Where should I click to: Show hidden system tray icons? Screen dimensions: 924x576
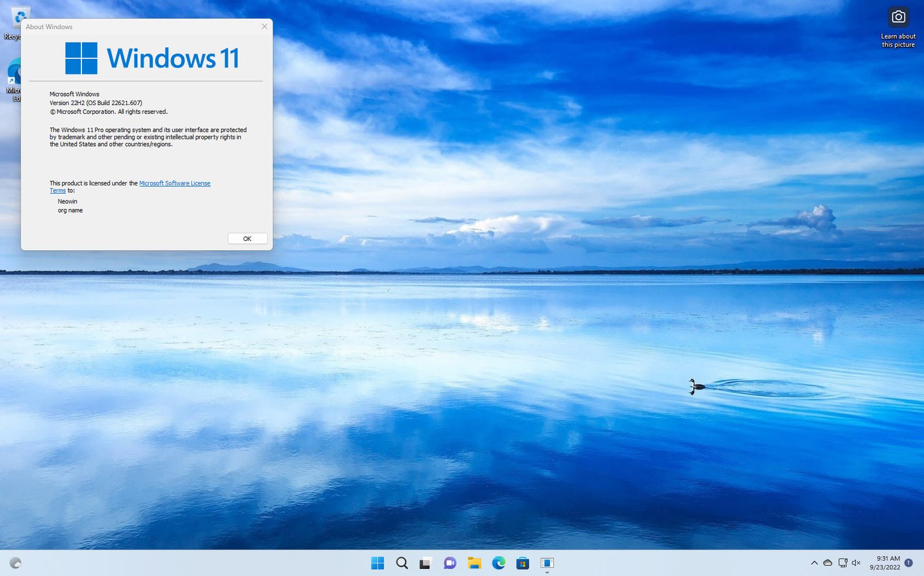pyautogui.click(x=814, y=563)
